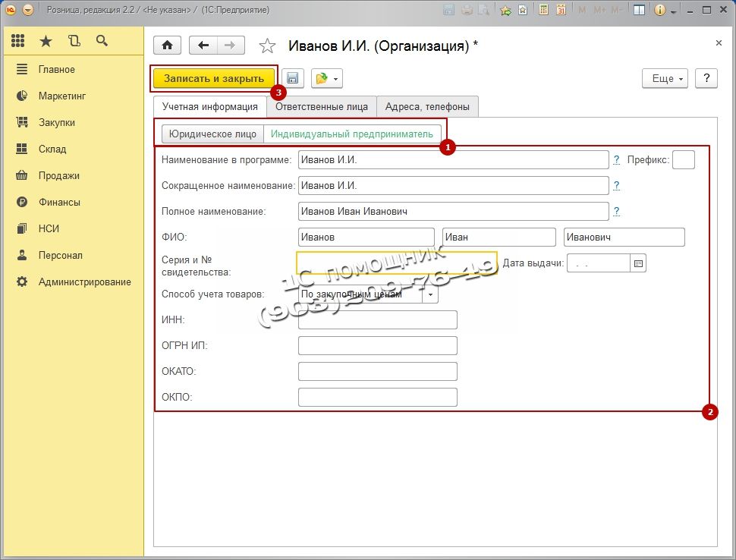The height and width of the screenshot is (560, 736).
Task: Click the back arrow navigation button
Action: (x=203, y=45)
